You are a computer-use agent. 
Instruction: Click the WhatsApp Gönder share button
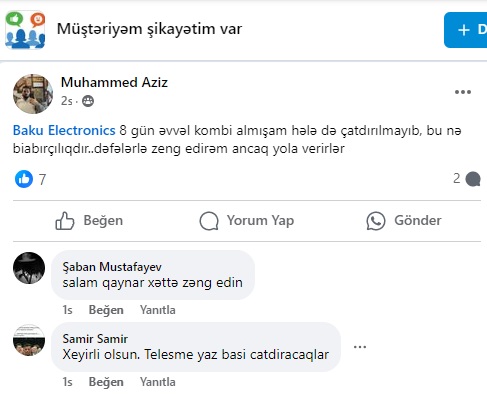click(404, 221)
